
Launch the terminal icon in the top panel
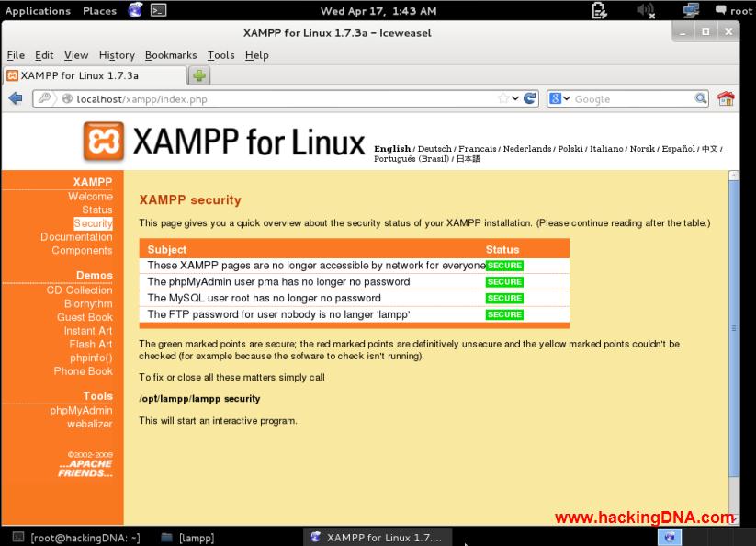tap(159, 10)
